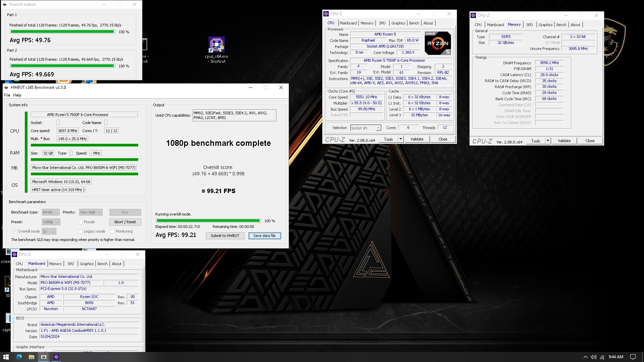644x362 pixels.
Task: Click Submit to HWBOT button
Action: point(225,236)
